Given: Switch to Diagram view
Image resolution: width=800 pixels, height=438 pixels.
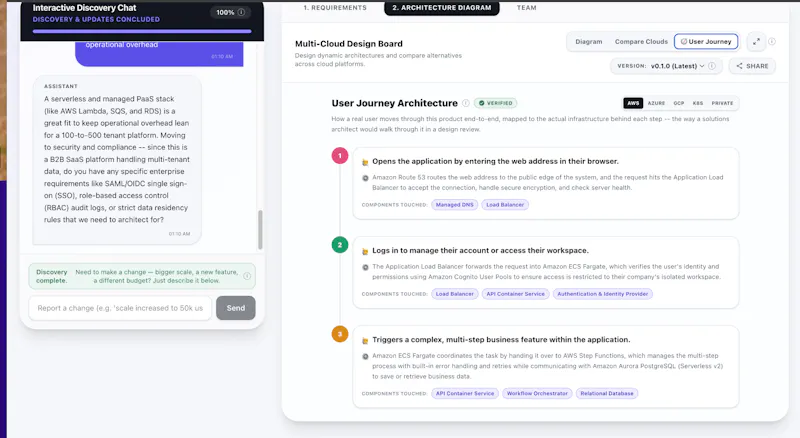Looking at the screenshot, I should 589,42.
